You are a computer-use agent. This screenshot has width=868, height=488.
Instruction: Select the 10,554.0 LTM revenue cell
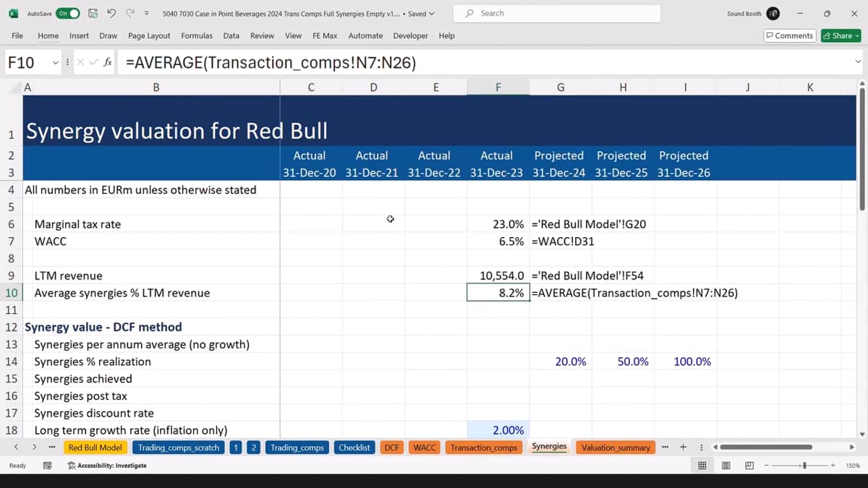[498, 275]
